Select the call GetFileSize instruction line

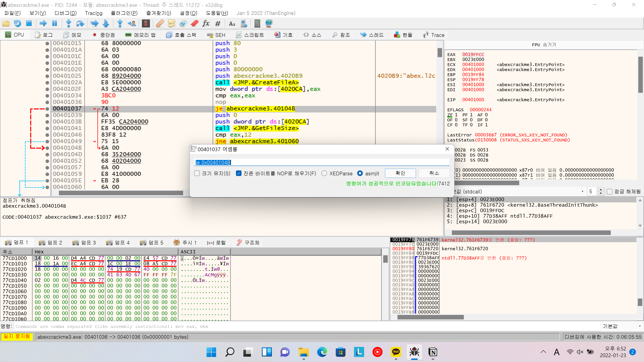[257, 128]
